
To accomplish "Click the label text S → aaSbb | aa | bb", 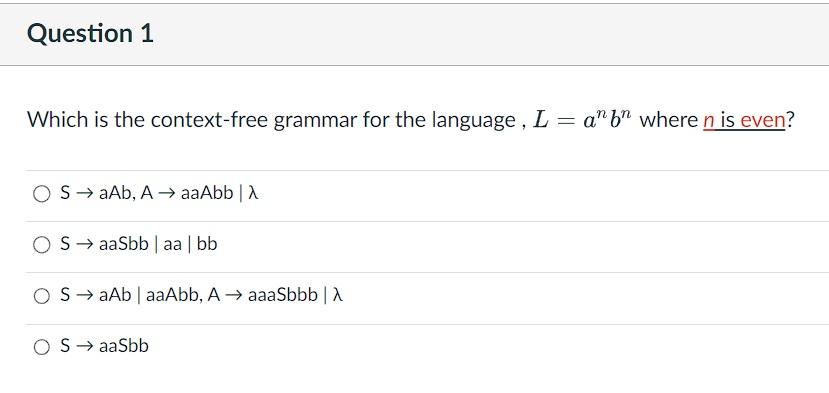I will pos(139,244).
